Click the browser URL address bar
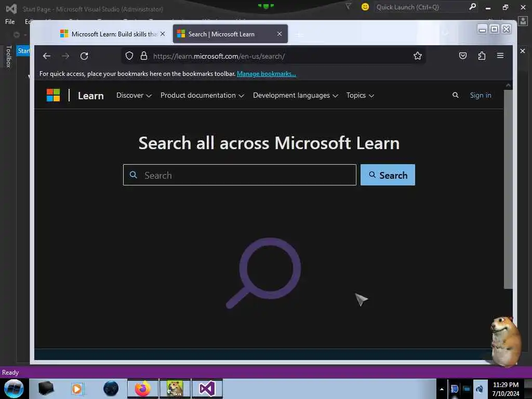This screenshot has height=399, width=532. coord(273,56)
